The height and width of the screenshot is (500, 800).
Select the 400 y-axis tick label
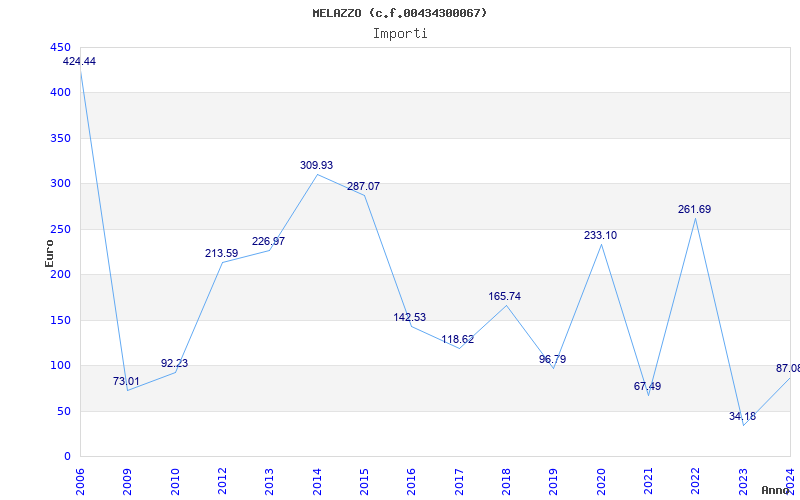point(60,93)
